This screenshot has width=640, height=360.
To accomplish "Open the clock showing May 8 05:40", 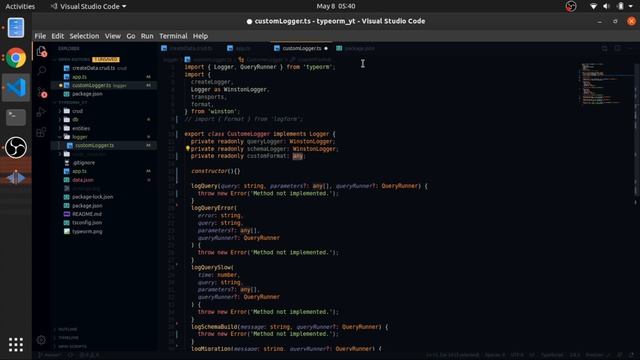I will [x=336, y=6].
